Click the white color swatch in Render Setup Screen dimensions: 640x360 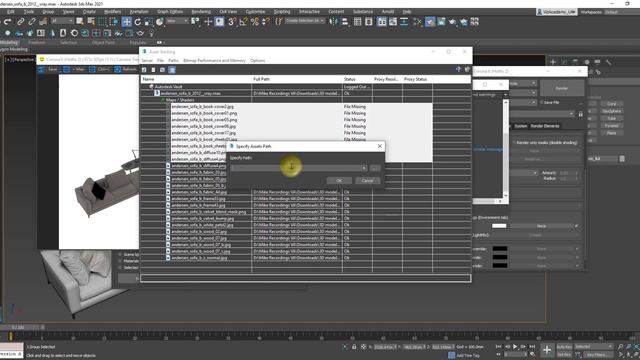499,226
